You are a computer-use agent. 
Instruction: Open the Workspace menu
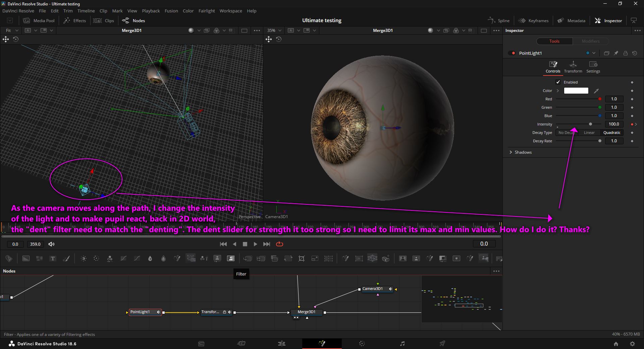click(x=231, y=11)
